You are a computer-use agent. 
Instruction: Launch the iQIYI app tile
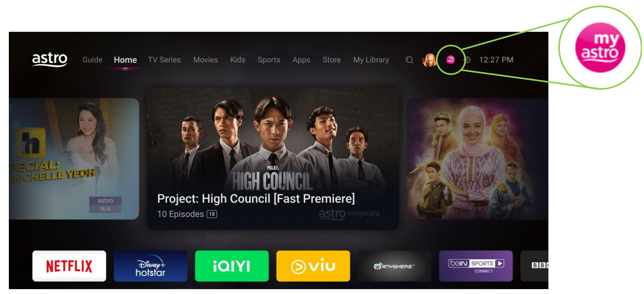(x=232, y=266)
